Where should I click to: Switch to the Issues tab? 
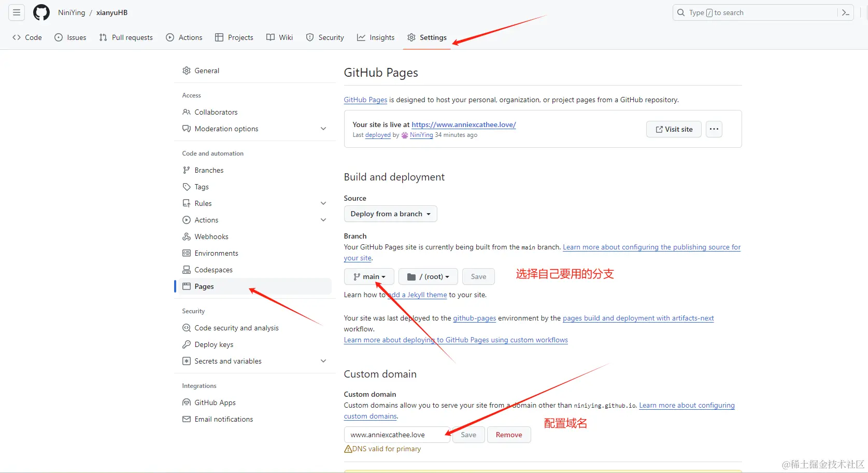point(70,37)
